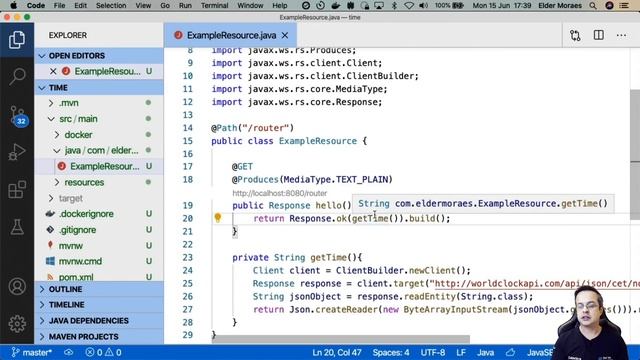Open the Explorer view in activity bar
640x360 pixels.
pyautogui.click(x=17, y=40)
